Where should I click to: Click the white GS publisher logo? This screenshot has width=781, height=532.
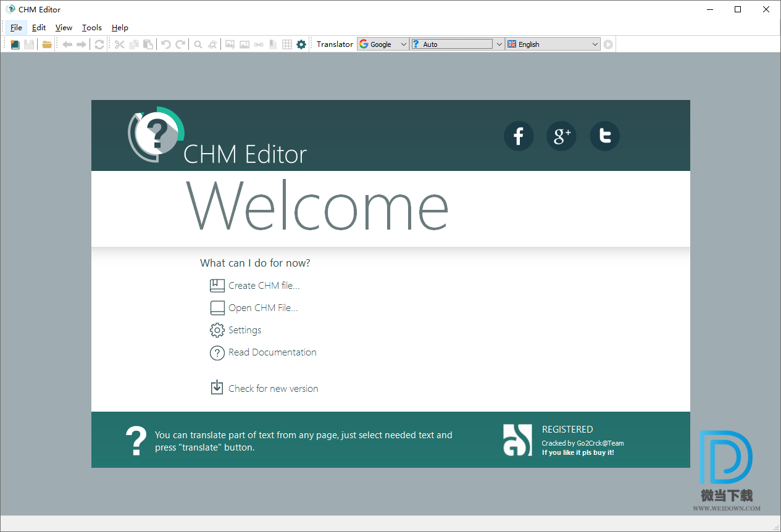coord(517,440)
